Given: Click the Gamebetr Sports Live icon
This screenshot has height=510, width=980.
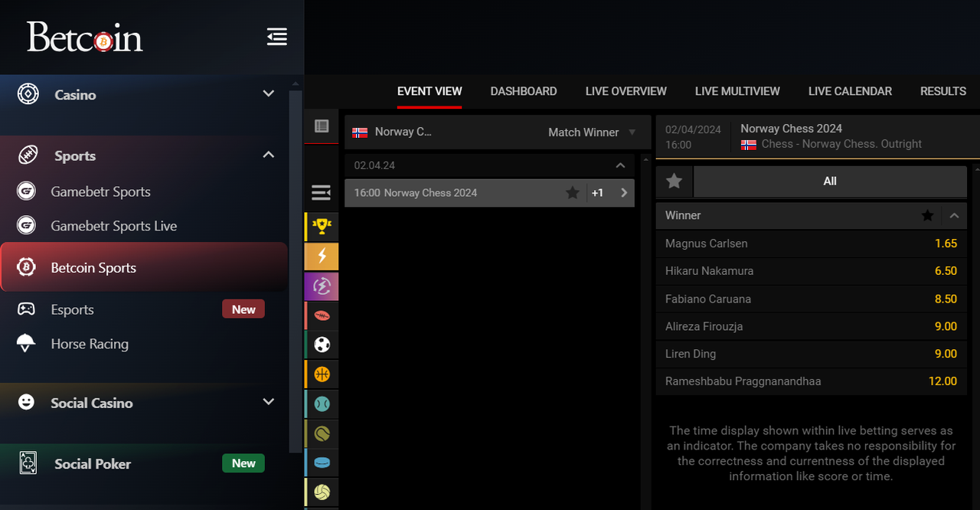Looking at the screenshot, I should (27, 225).
